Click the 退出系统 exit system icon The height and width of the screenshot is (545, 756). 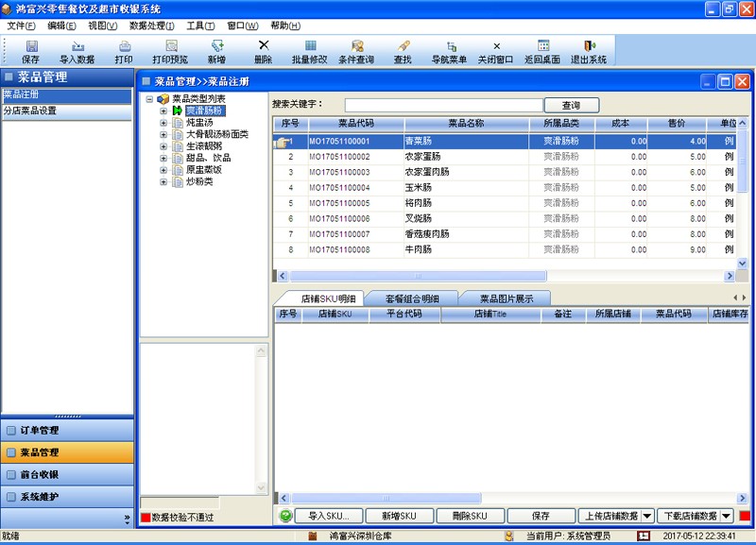click(x=589, y=51)
